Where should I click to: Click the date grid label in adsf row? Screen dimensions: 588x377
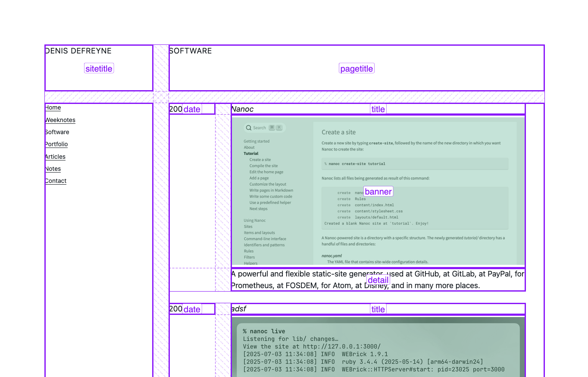(192, 309)
